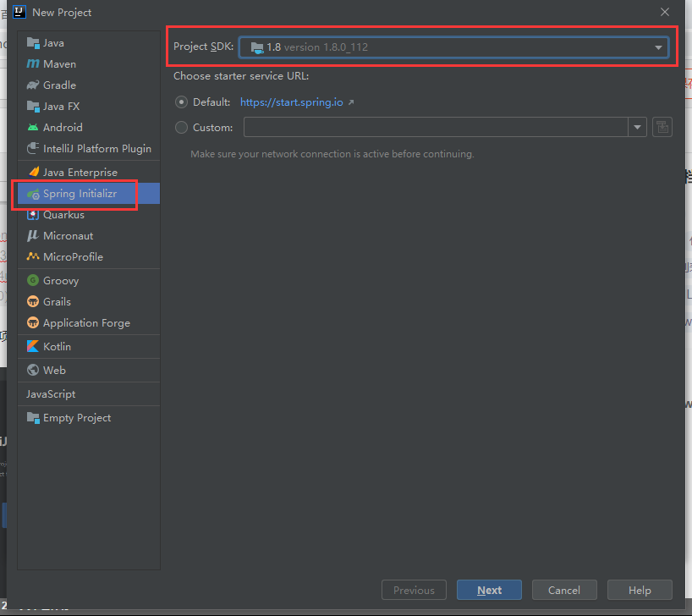Expand the Custom URL history dropdown
692x616 pixels.
click(637, 127)
